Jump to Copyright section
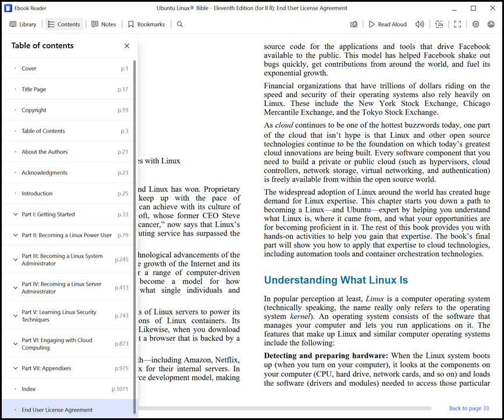This screenshot has height=420, width=504. (68, 110)
